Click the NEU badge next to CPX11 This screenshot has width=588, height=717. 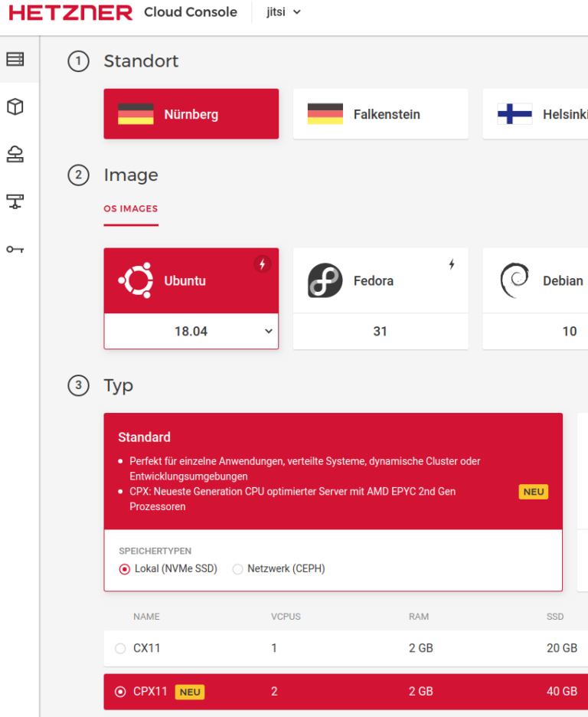pyautogui.click(x=190, y=692)
